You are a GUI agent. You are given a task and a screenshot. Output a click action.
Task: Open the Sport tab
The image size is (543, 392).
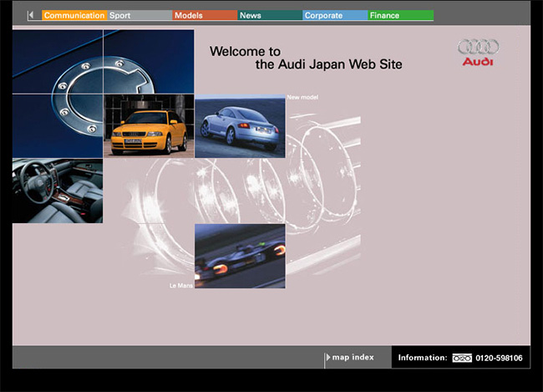(x=140, y=15)
